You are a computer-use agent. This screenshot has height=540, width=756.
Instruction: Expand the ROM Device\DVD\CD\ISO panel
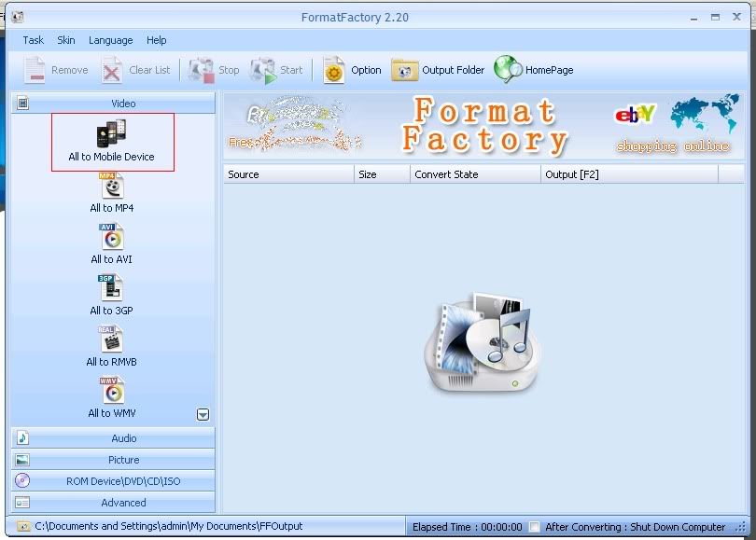tap(113, 480)
